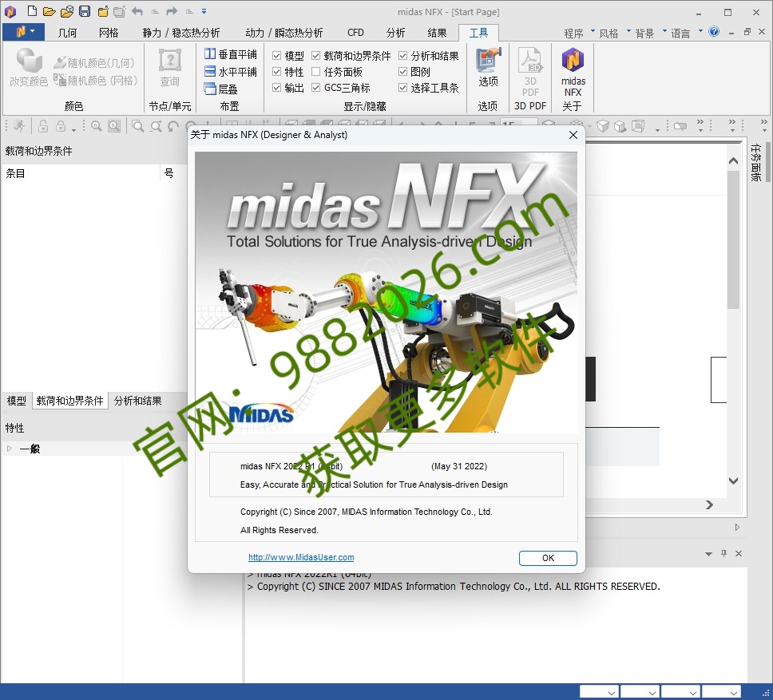Image resolution: width=773 pixels, height=700 pixels.
Task: Switch to the 分析 ribbon tab
Action: 395,33
